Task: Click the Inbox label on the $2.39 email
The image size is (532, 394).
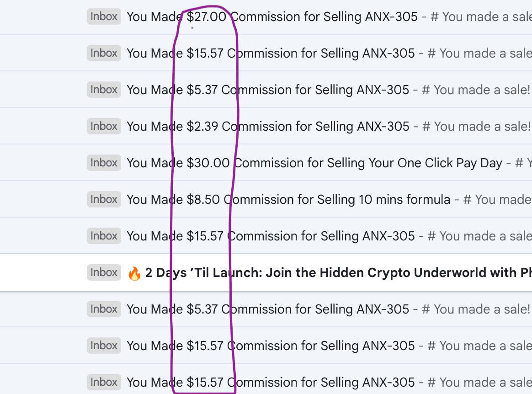Action: pos(104,127)
